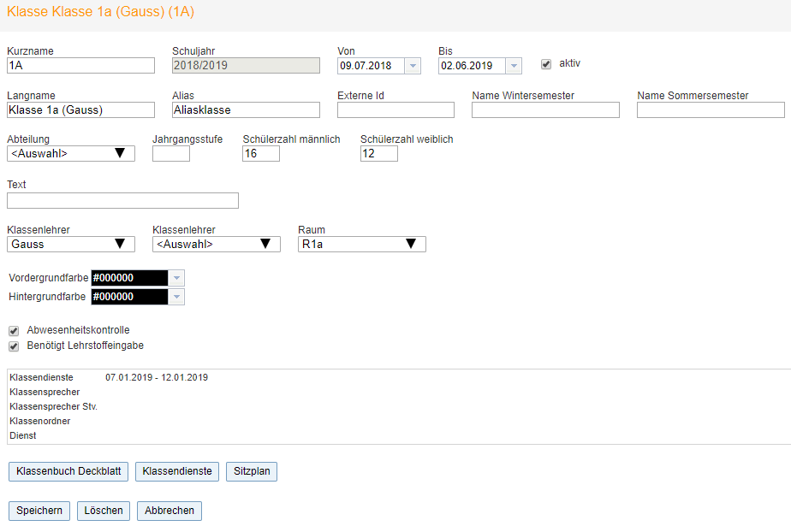This screenshot has height=532, width=791.
Task: Open the Abteilung dropdown
Action: tap(71, 154)
